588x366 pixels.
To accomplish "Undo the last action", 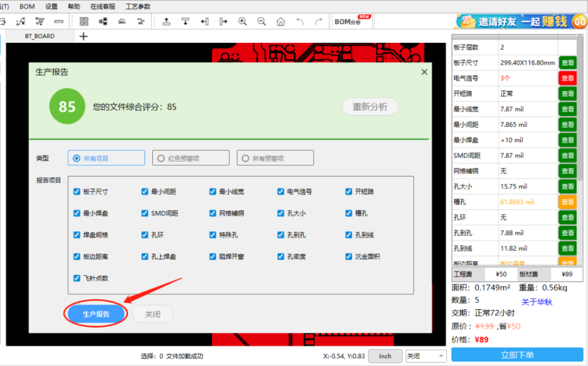I will coord(300,21).
